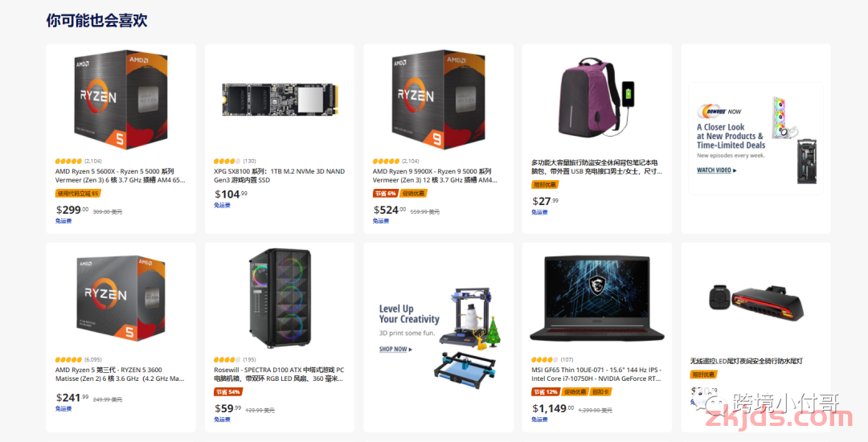Click the 节省 54% badge on Rosewill case
Image resolution: width=868 pixels, height=442 pixels.
click(228, 392)
